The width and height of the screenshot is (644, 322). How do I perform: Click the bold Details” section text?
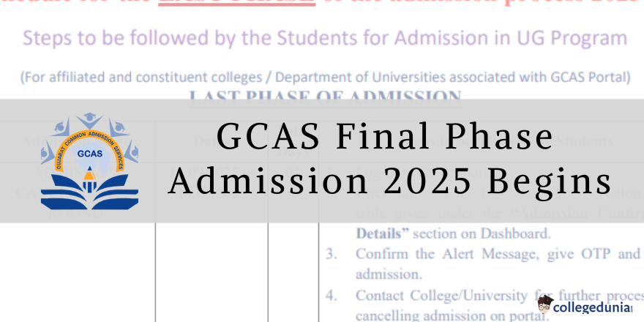coord(383,233)
